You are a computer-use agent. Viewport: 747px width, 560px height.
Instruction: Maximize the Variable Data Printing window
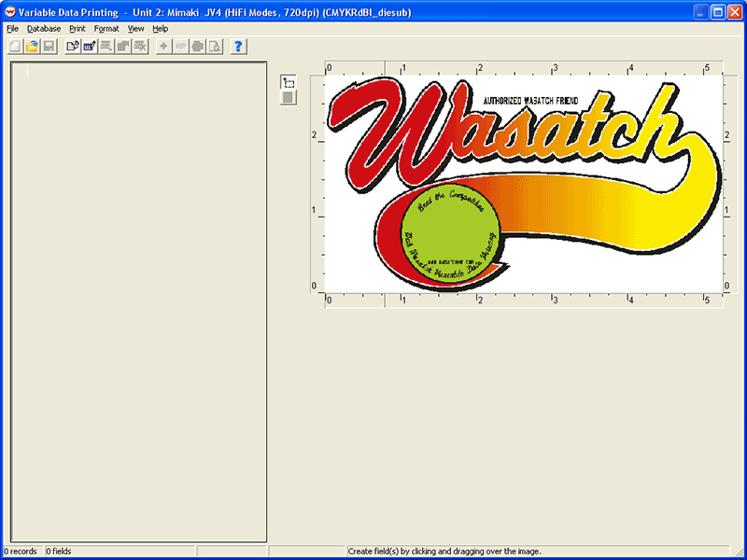click(718, 12)
